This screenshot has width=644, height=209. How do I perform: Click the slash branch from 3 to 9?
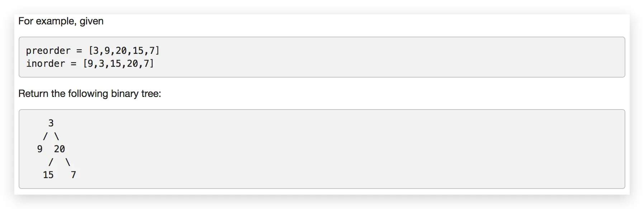[x=45, y=136]
